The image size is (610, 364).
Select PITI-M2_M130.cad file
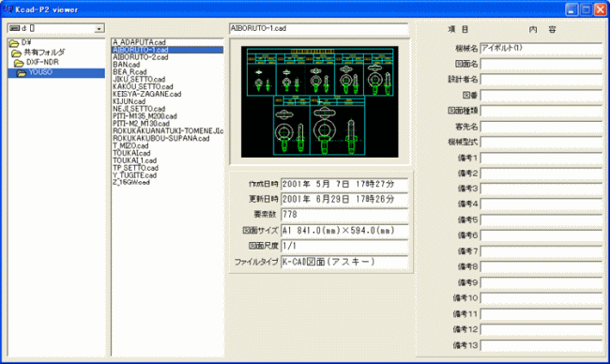pyautogui.click(x=141, y=124)
